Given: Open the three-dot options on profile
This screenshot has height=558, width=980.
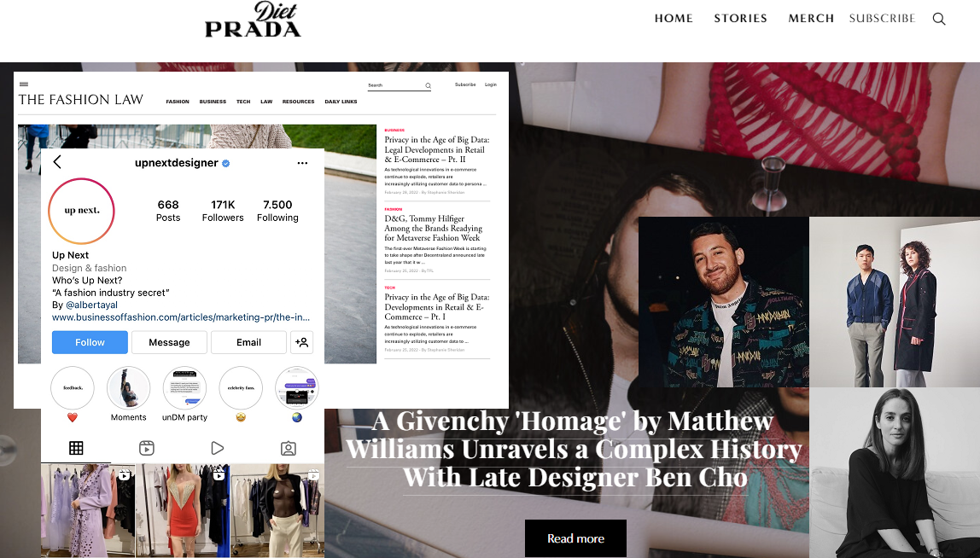Looking at the screenshot, I should (x=302, y=163).
